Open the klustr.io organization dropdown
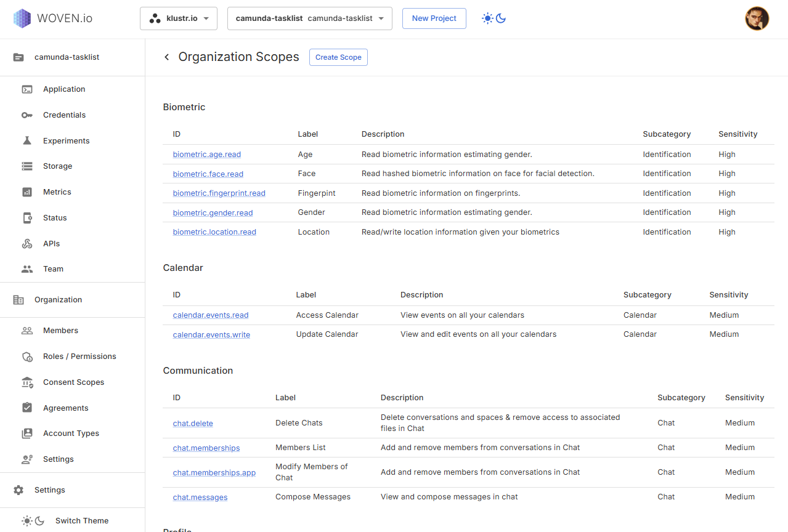 coord(179,18)
